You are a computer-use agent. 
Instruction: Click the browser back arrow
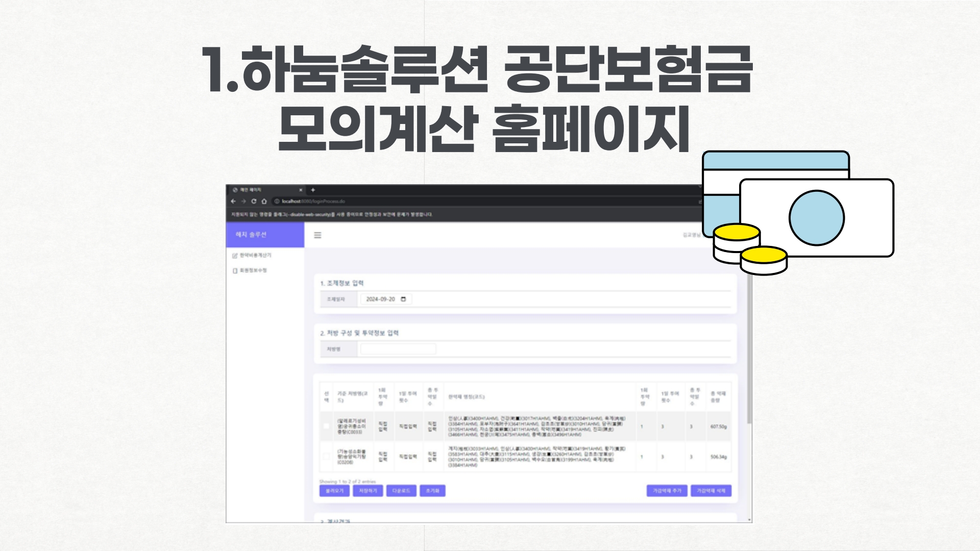click(x=233, y=201)
